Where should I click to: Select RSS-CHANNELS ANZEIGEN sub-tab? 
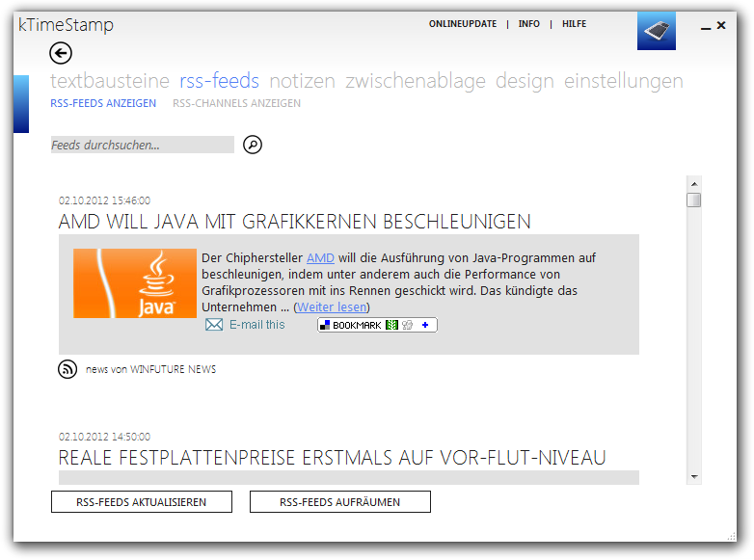pyautogui.click(x=236, y=103)
